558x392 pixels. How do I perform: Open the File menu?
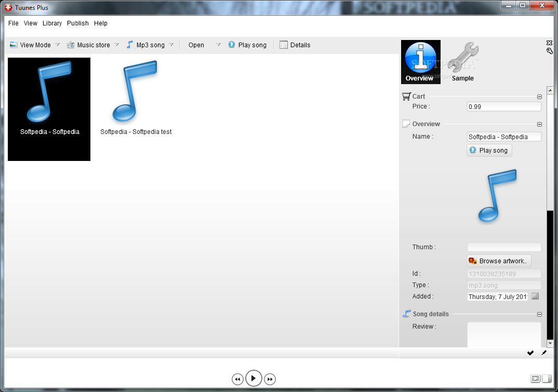click(13, 23)
